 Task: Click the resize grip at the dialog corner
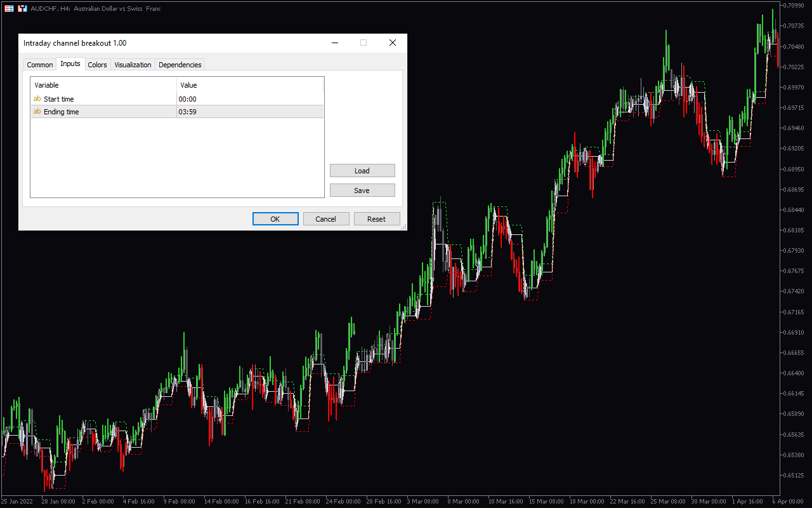click(x=403, y=227)
